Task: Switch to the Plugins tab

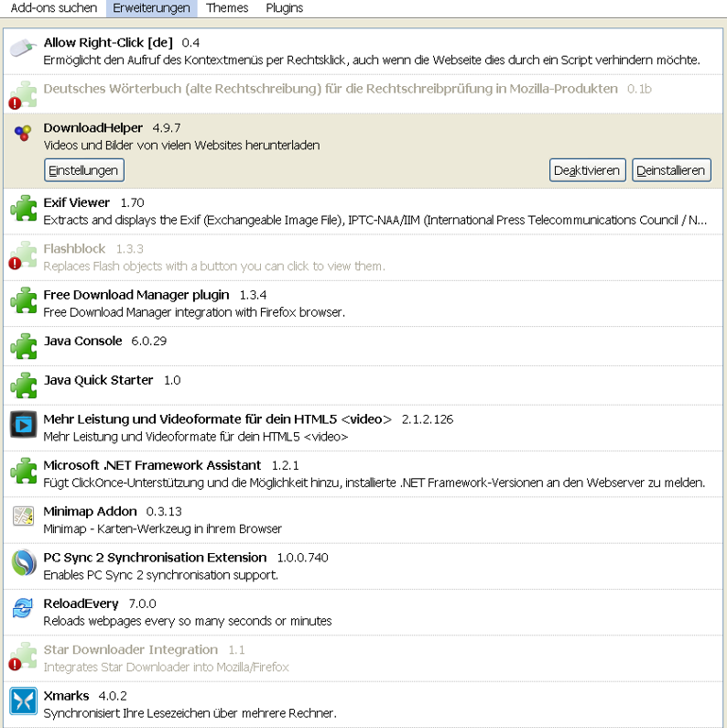Action: 284,8
